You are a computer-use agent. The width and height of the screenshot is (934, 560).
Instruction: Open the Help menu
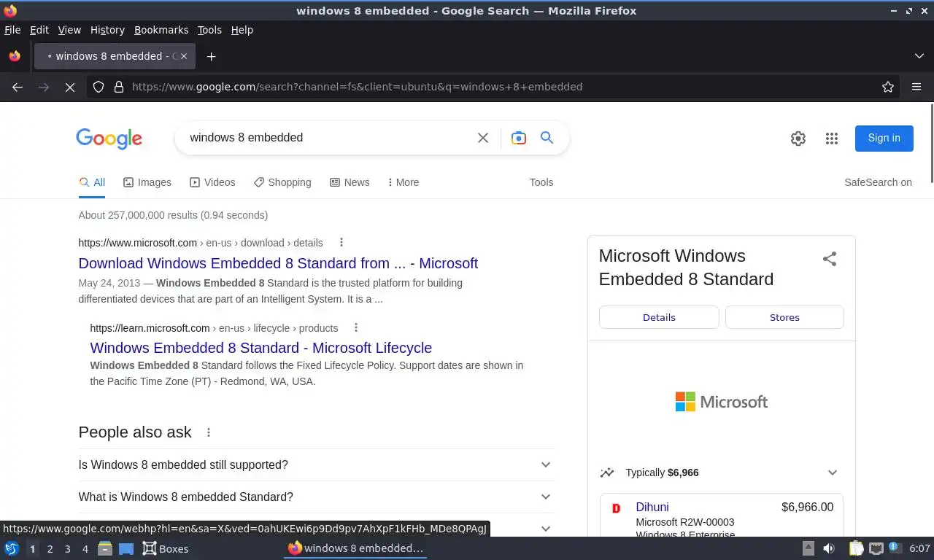(242, 30)
